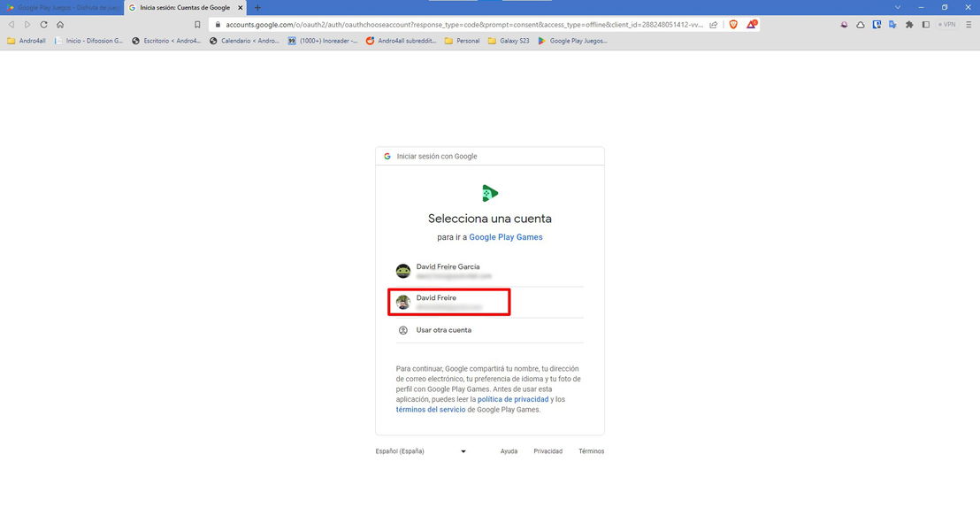Click the padlock site info icon
The height and width of the screenshot is (531, 980).
coord(218,25)
